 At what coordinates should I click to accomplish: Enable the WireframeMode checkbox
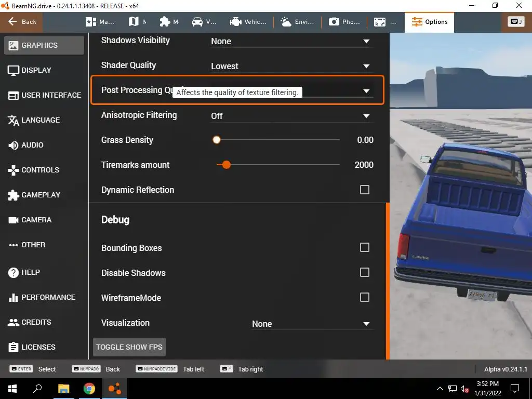click(x=364, y=298)
